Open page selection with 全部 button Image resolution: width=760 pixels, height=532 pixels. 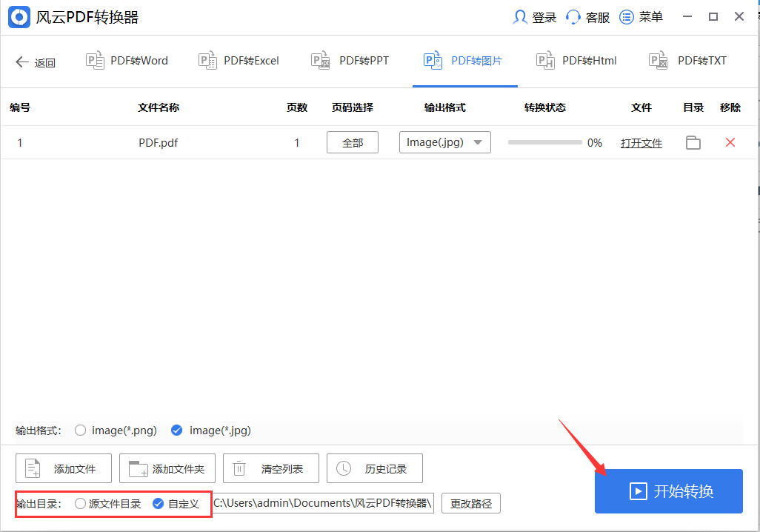(352, 142)
